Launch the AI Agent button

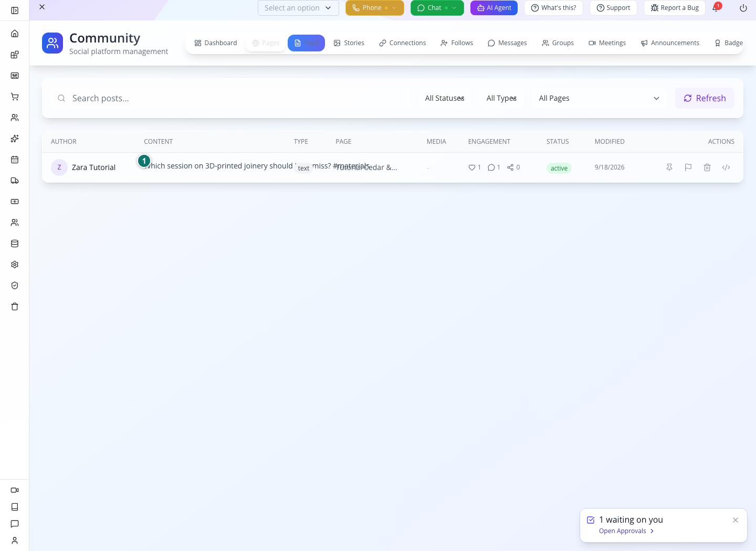(494, 8)
